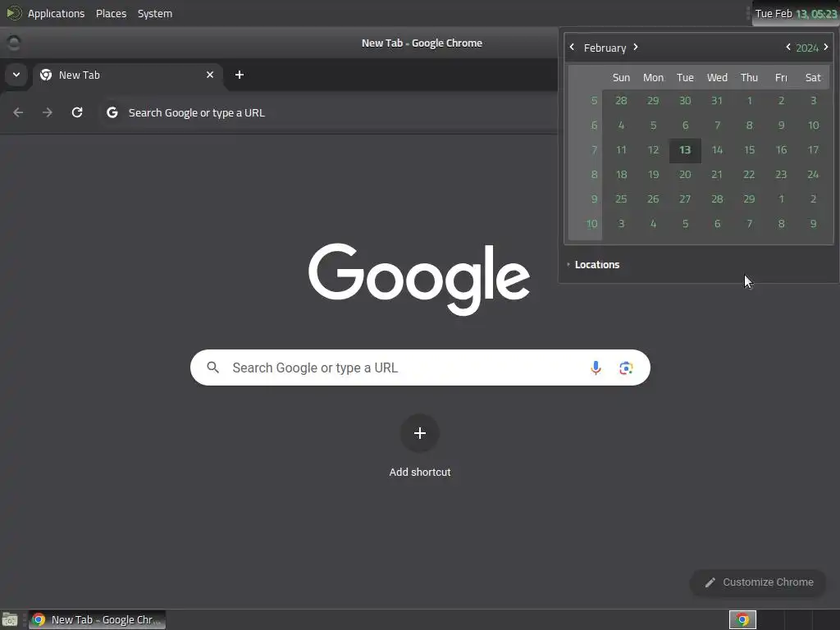Image resolution: width=840 pixels, height=630 pixels.
Task: Select February 16 in calendar
Action: 782,150
